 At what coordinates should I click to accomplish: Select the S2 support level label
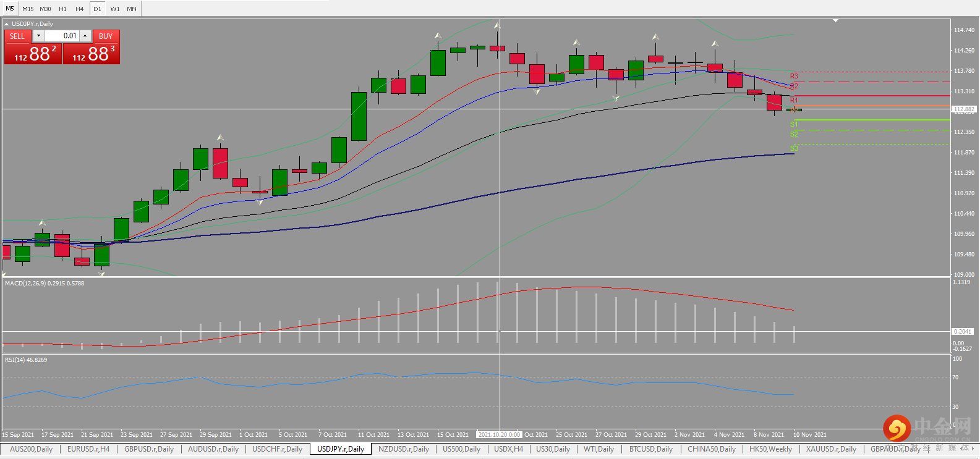[x=794, y=134]
